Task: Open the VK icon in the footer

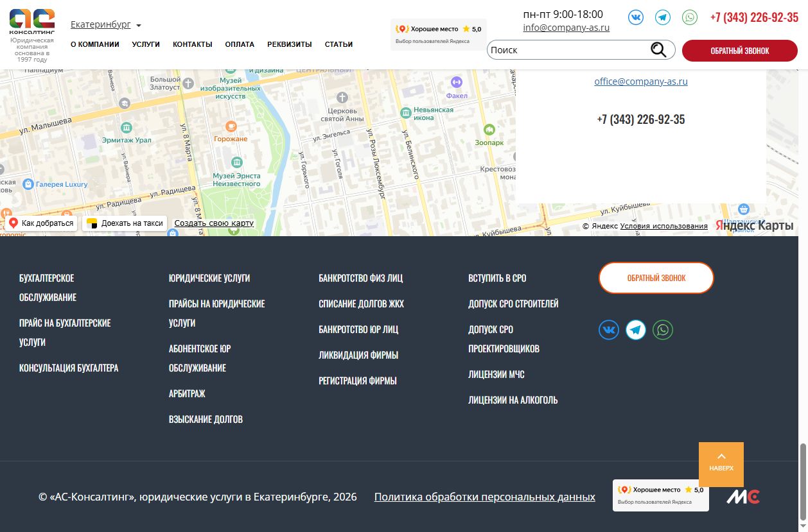Action: [609, 330]
